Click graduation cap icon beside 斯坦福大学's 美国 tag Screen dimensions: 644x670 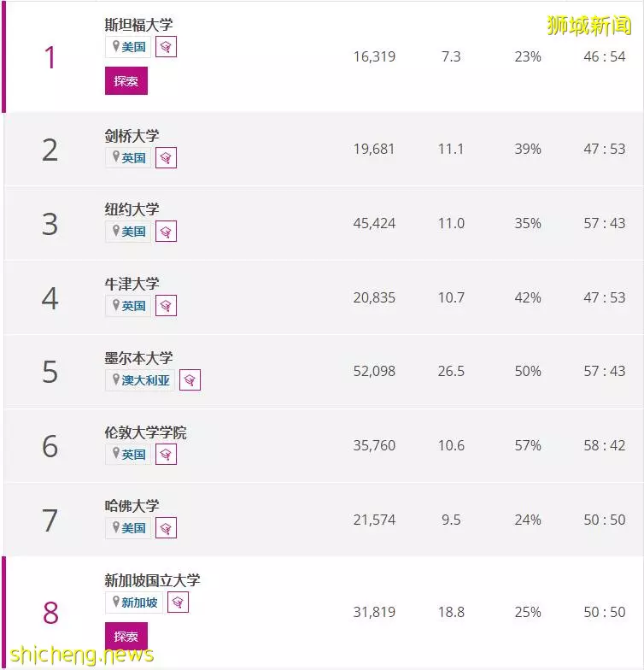click(x=166, y=47)
